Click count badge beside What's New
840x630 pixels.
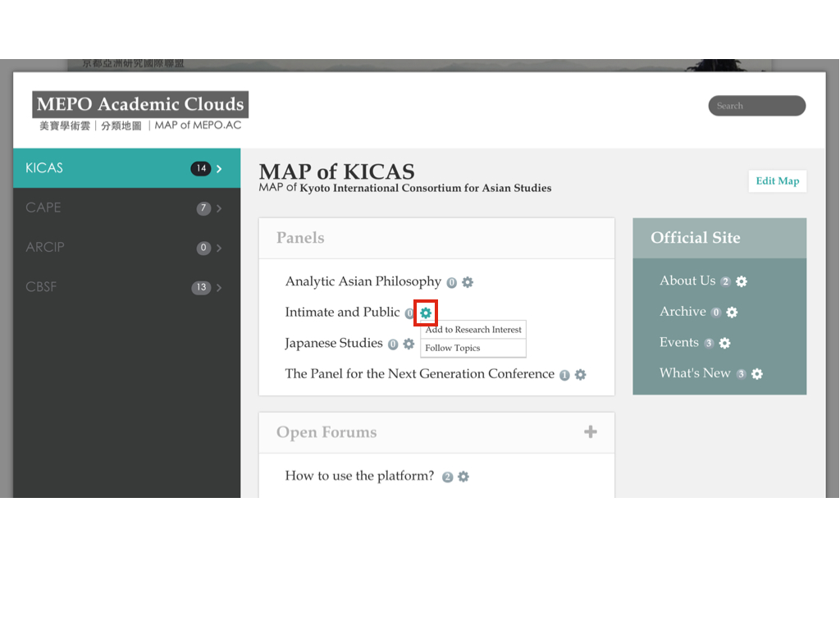741,374
